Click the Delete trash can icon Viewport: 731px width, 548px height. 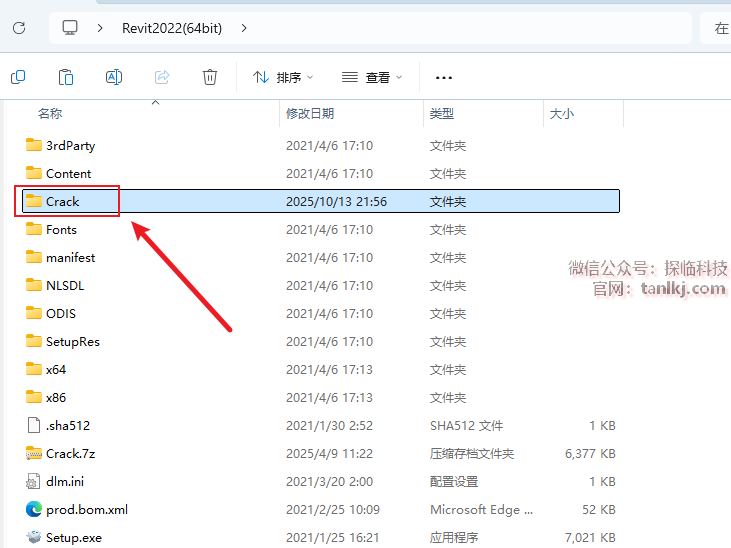[x=210, y=77]
